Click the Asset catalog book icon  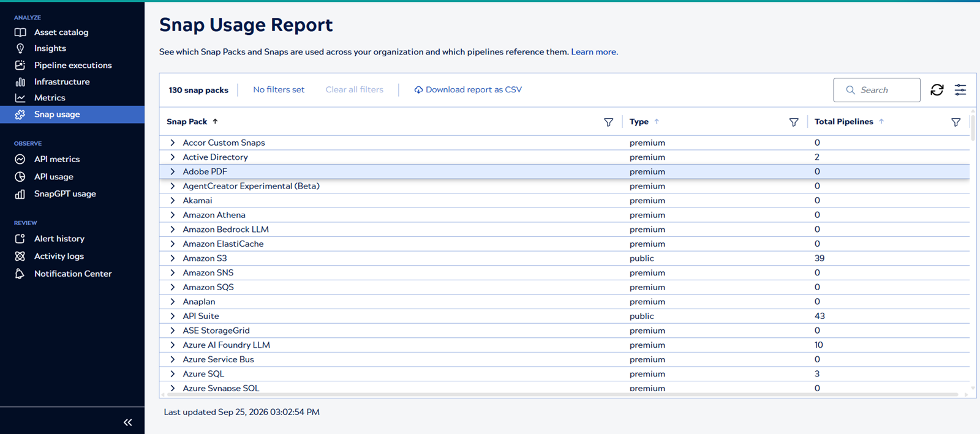tap(20, 32)
